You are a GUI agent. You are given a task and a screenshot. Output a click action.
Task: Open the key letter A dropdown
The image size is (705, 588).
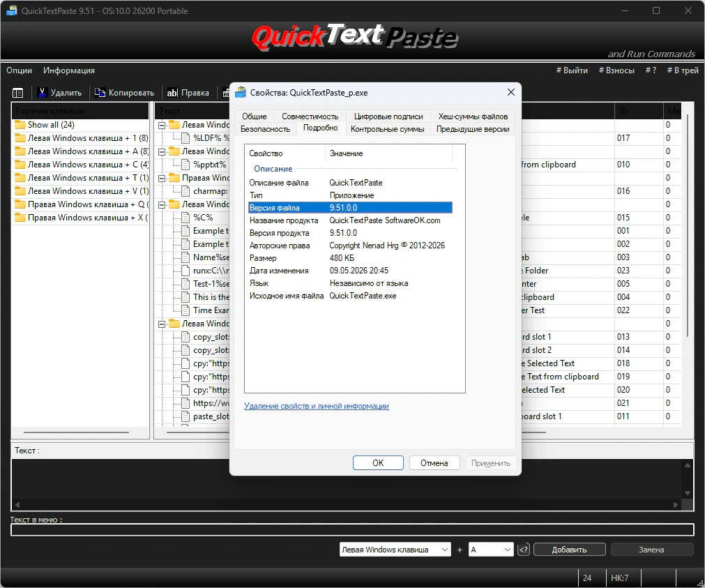click(491, 550)
